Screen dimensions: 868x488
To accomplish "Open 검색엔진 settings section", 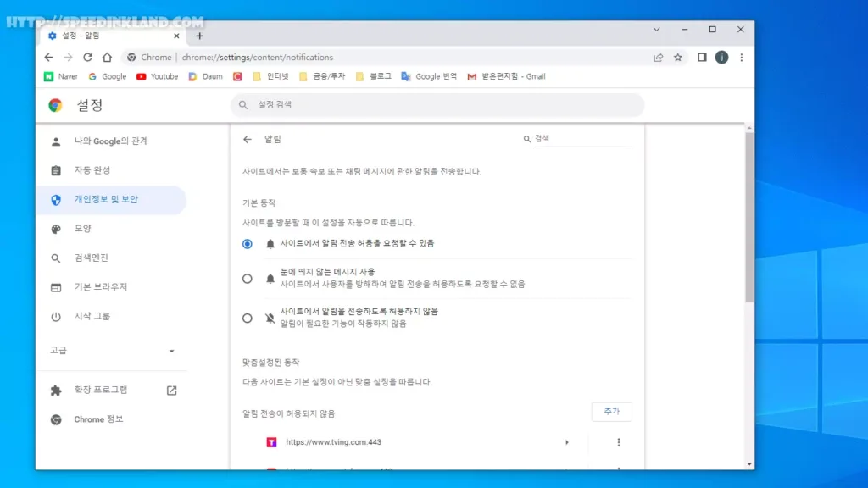I will [x=111, y=258].
